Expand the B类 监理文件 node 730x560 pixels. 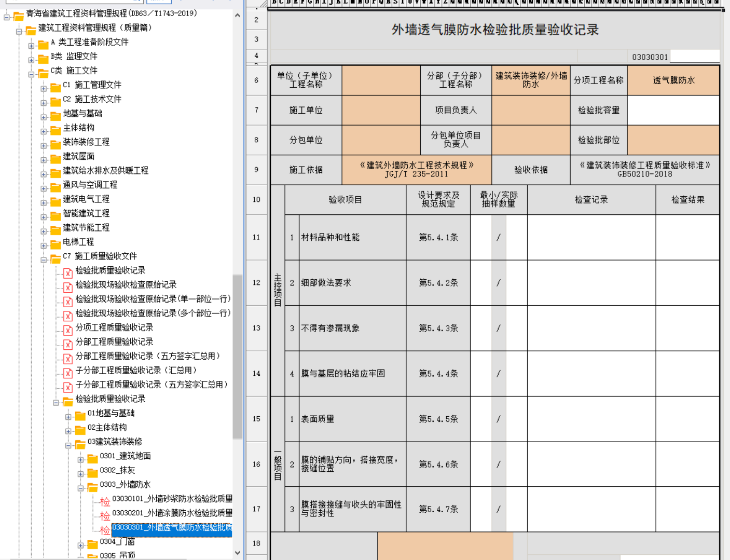31,60
